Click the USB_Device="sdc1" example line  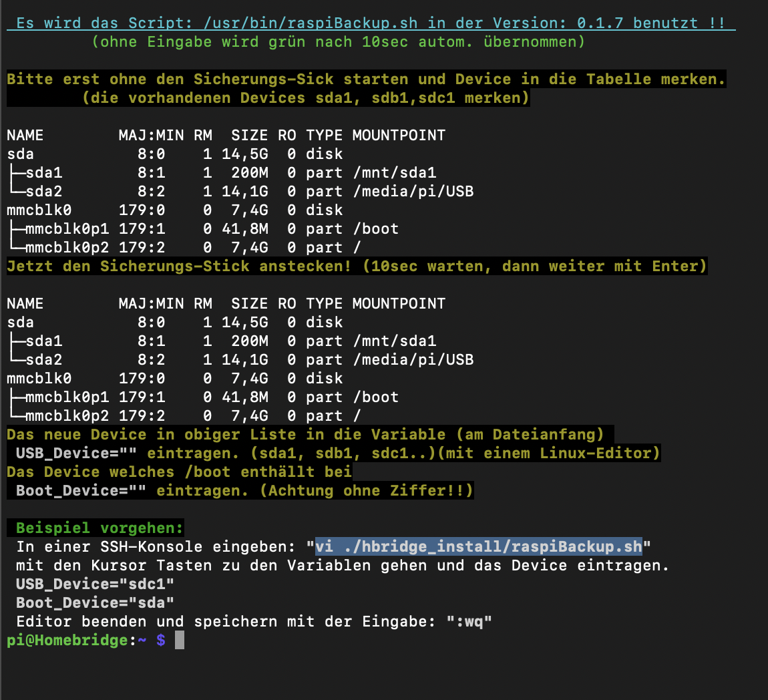coord(95,584)
